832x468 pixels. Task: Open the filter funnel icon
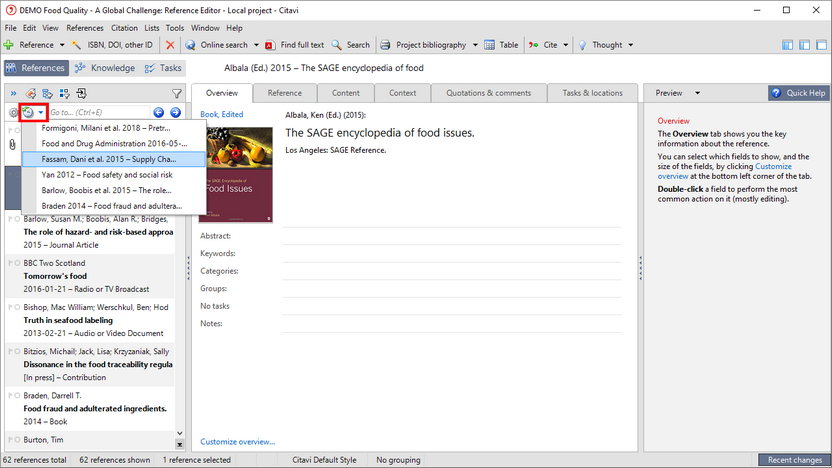[177, 94]
